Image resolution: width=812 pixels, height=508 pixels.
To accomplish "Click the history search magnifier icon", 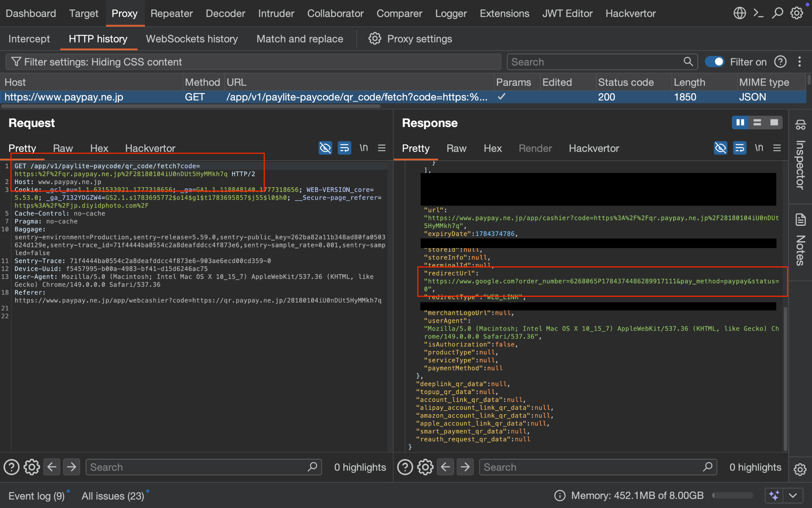I will 688,62.
